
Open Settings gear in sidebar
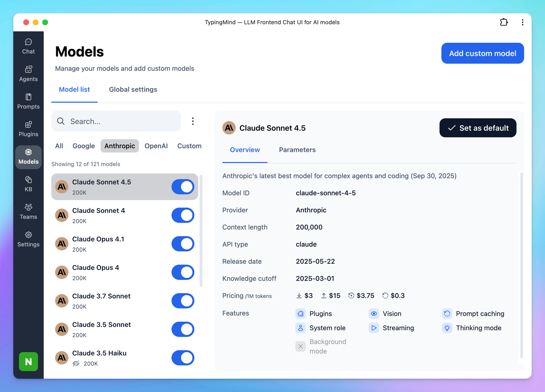[28, 239]
